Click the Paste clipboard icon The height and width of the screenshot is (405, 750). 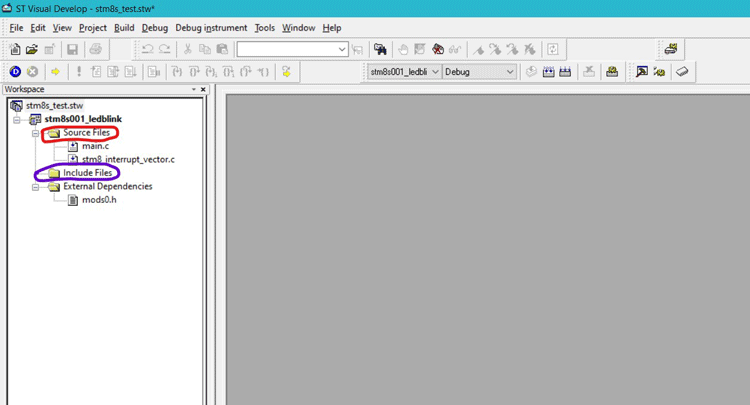tap(222, 49)
